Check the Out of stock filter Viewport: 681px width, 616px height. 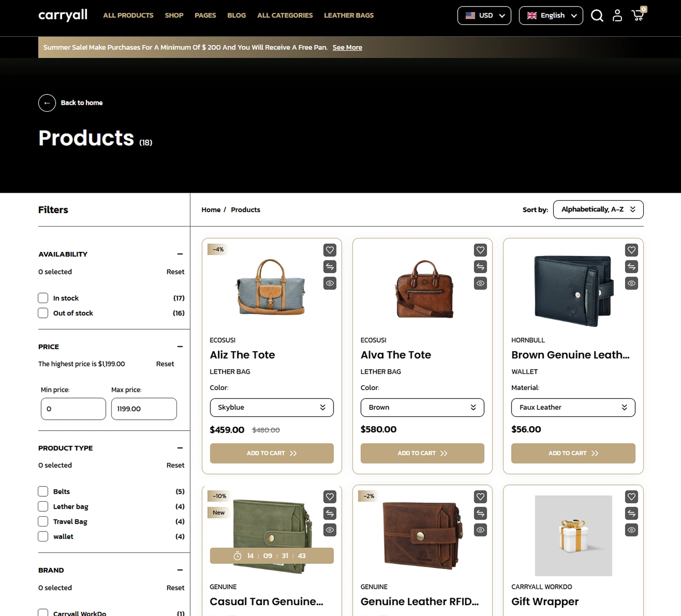[x=43, y=313]
